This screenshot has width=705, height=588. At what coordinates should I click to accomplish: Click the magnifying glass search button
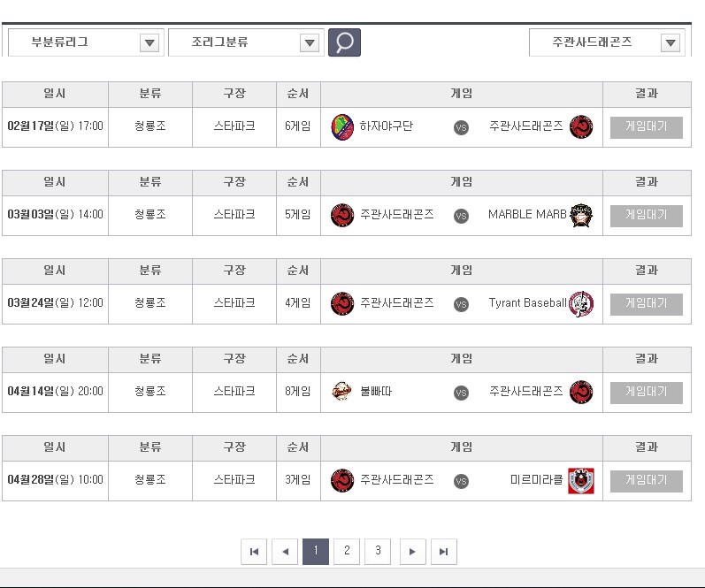[344, 42]
